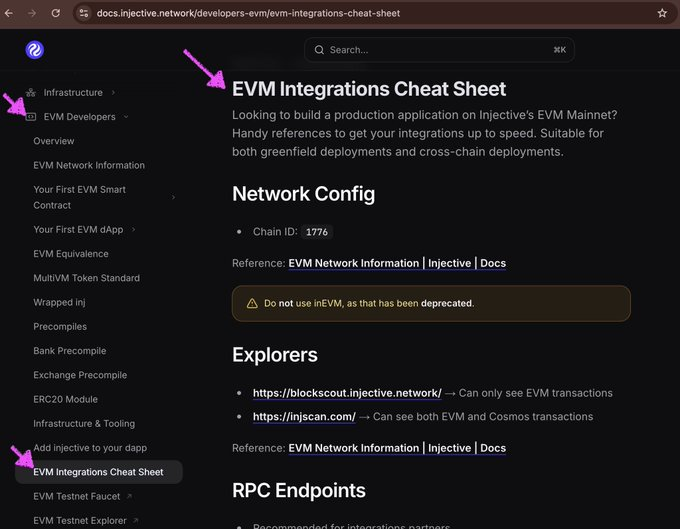Open the blockscout.injective.network link
680x529 pixels.
(347, 393)
